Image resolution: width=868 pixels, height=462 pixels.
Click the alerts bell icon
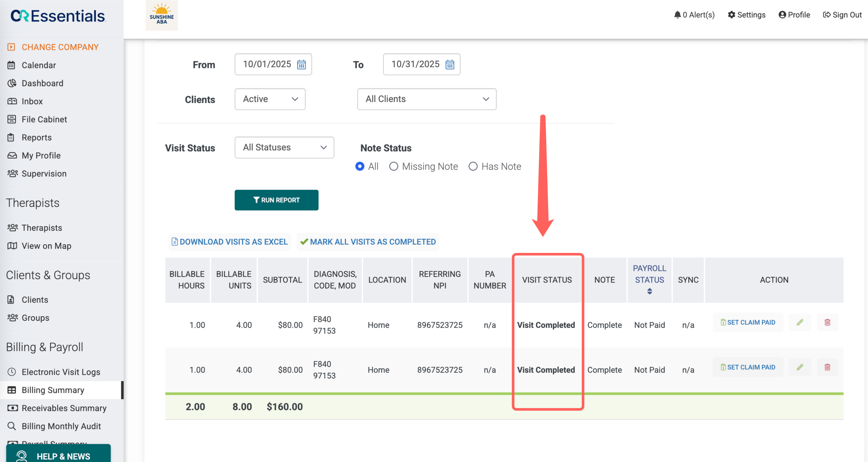(677, 15)
